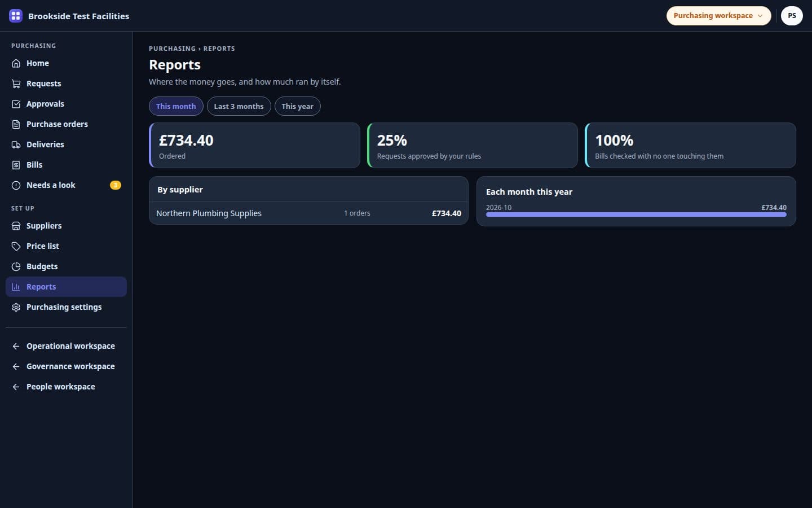Select the This year filter
Screen dimensions: 812x508
point(297,106)
